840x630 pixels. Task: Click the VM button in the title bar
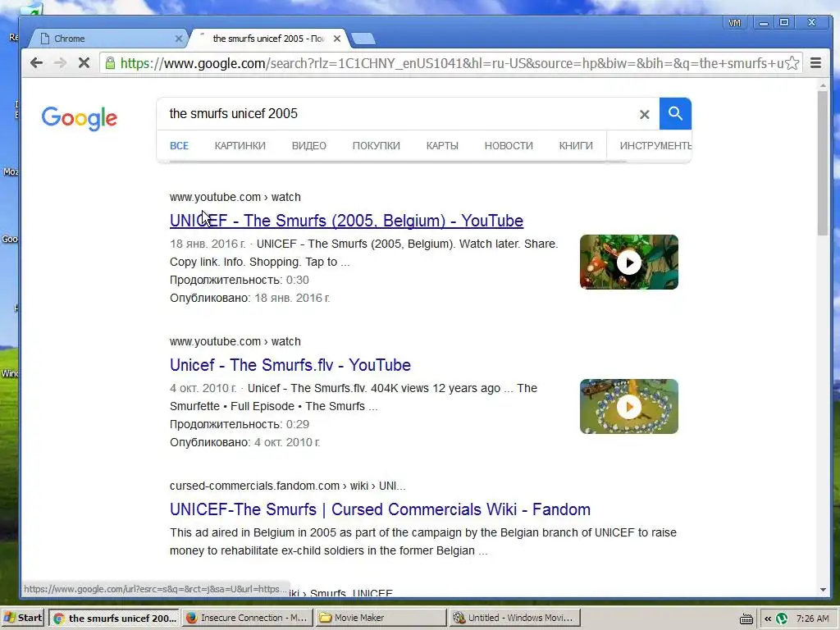(x=734, y=22)
